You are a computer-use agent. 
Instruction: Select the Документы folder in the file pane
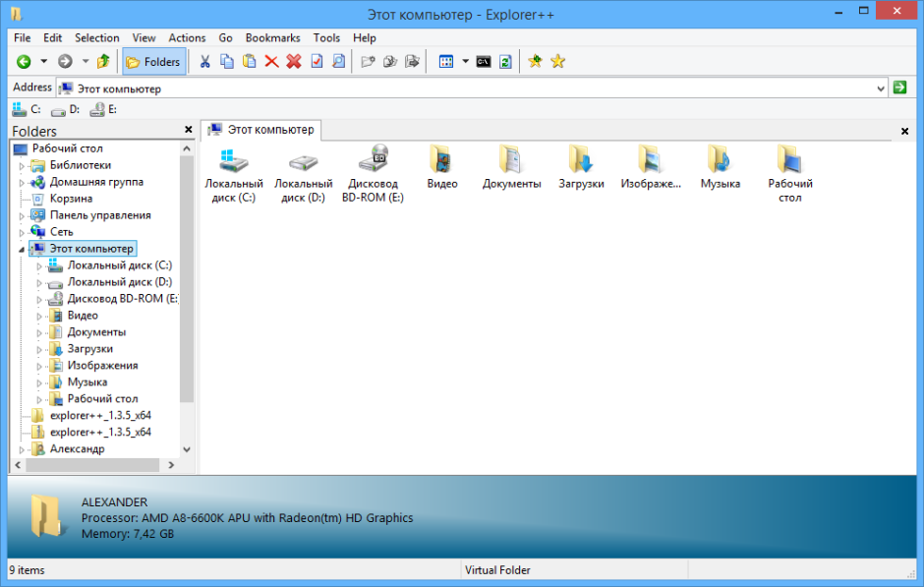point(511,168)
